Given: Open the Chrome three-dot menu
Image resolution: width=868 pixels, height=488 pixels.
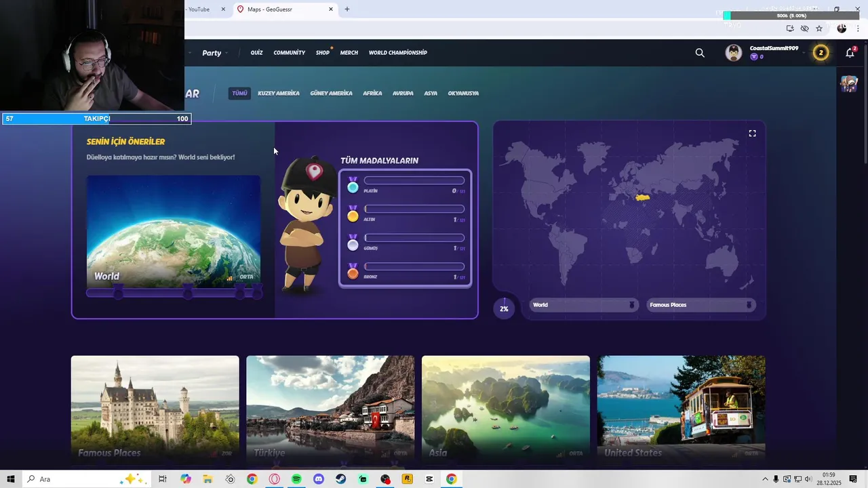Looking at the screenshot, I should (x=857, y=28).
